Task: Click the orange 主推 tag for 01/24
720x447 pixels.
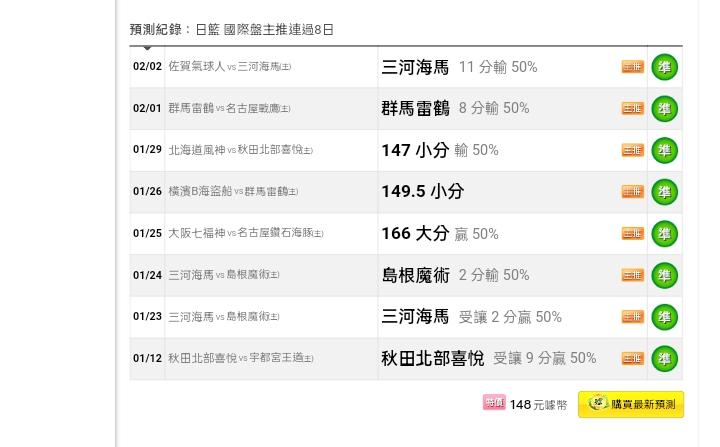Action: click(x=633, y=275)
